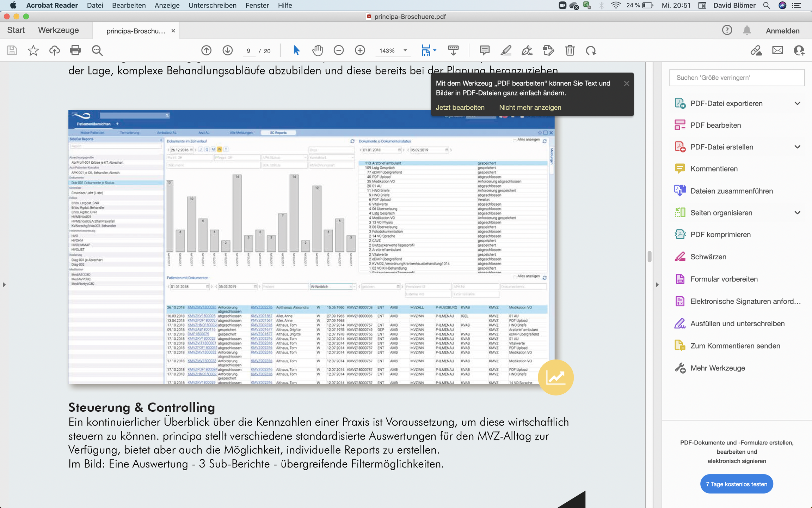812x508 pixels.
Task: Open the Anzeige menu
Action: coord(167,5)
